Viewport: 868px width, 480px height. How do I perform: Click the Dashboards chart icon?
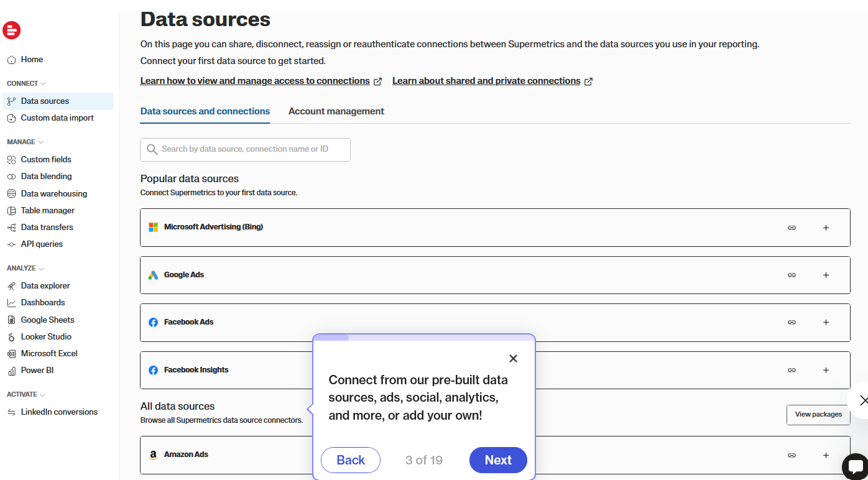(11, 303)
